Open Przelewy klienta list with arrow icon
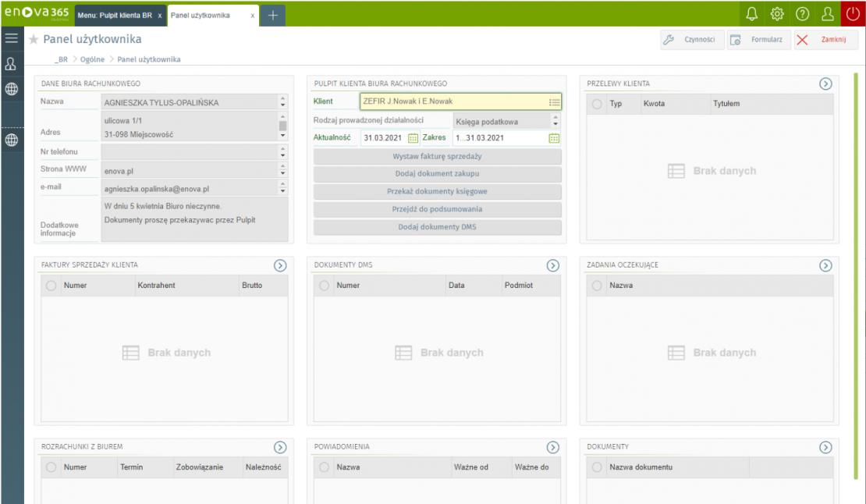The width and height of the screenshot is (866, 504). (x=825, y=83)
